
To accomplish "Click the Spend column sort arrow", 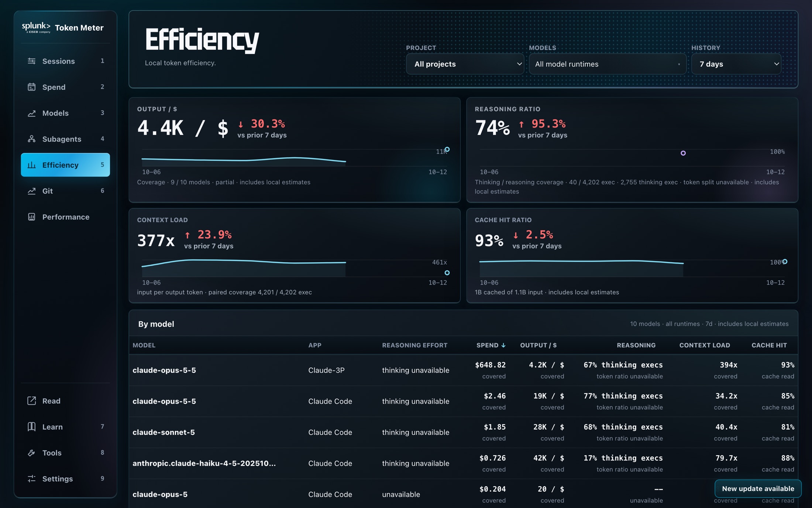I will pos(503,345).
